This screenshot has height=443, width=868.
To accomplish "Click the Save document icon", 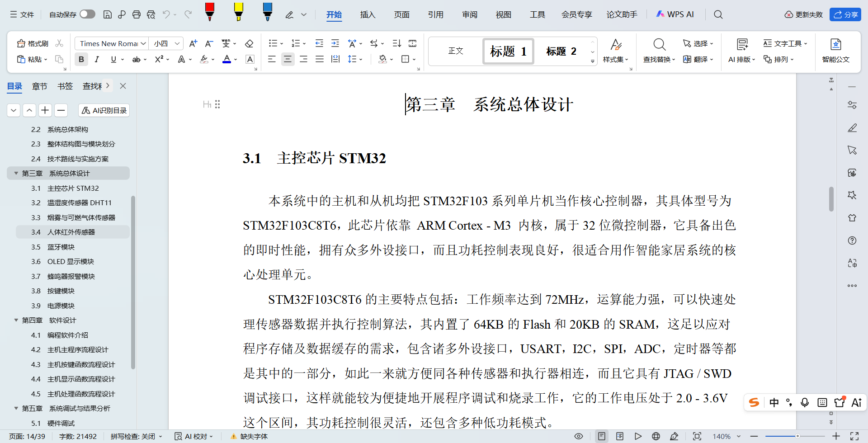I will [108, 14].
